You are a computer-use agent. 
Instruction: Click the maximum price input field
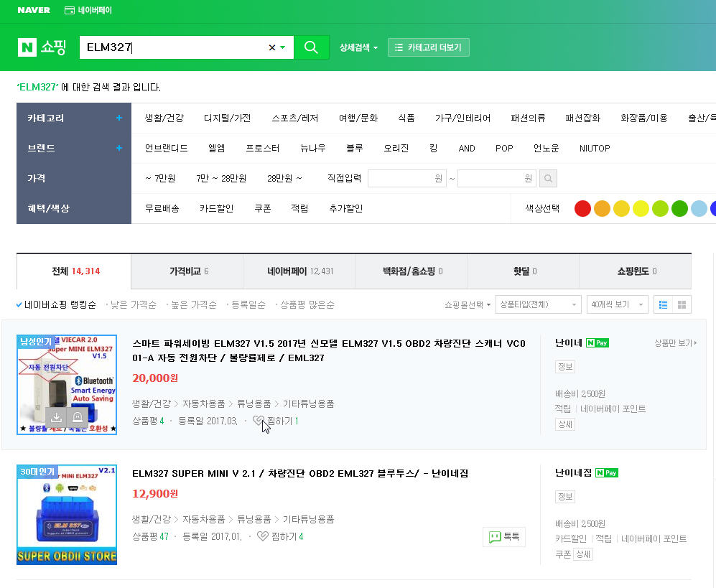click(x=497, y=179)
